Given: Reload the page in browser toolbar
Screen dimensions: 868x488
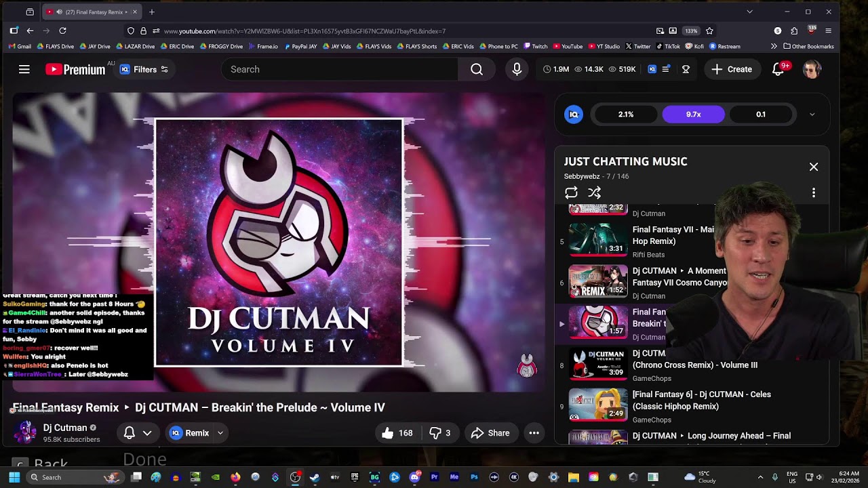Looking at the screenshot, I should (x=62, y=30).
